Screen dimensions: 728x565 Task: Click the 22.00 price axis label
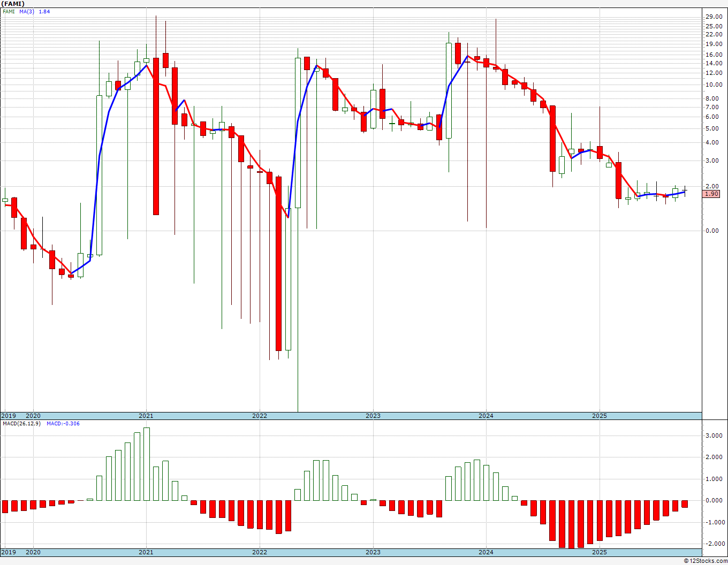click(x=714, y=35)
